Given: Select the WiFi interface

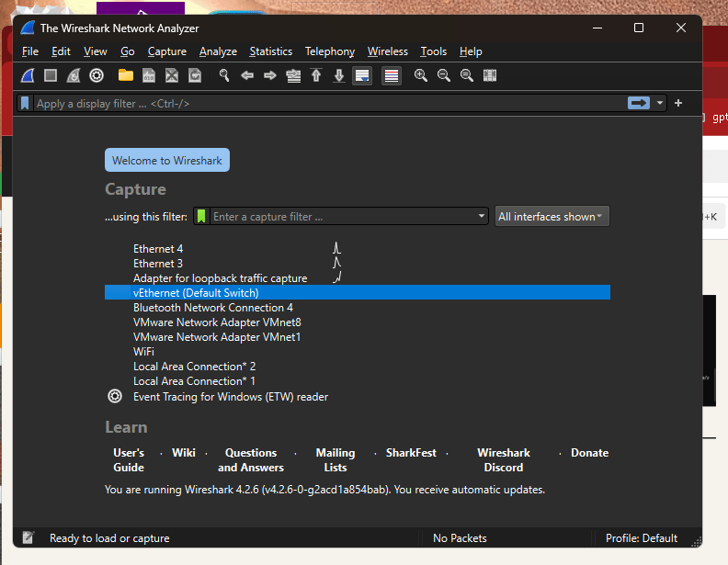Looking at the screenshot, I should [x=358, y=352].
